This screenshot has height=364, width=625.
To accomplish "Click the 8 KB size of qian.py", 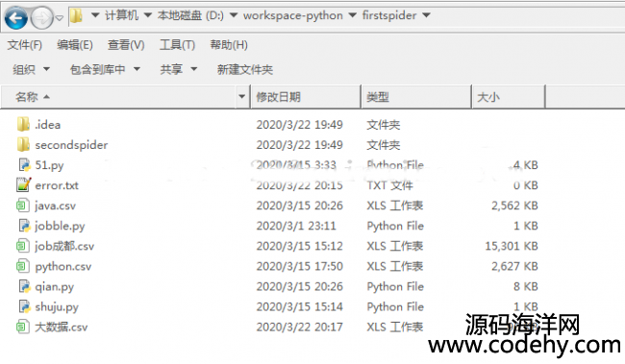I will (526, 286).
